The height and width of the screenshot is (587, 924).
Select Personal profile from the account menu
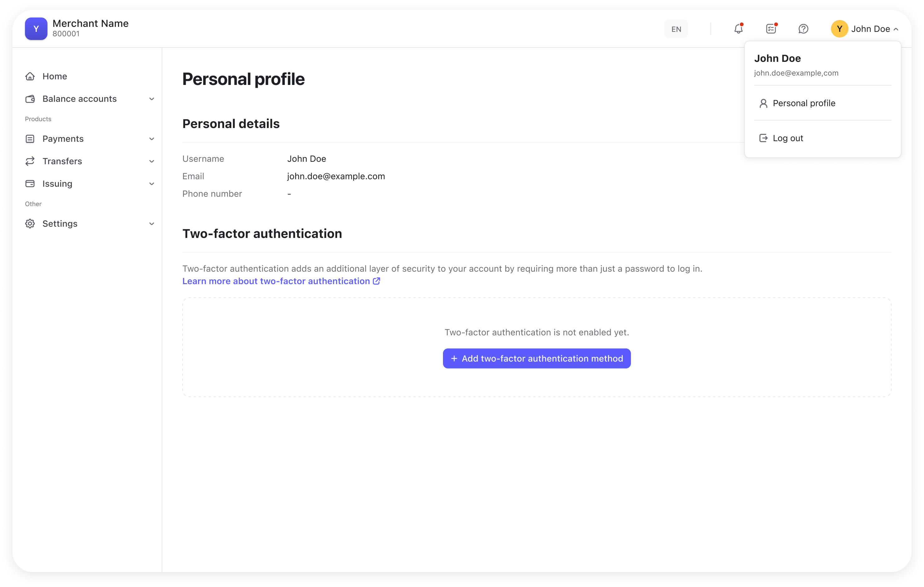coord(804,103)
